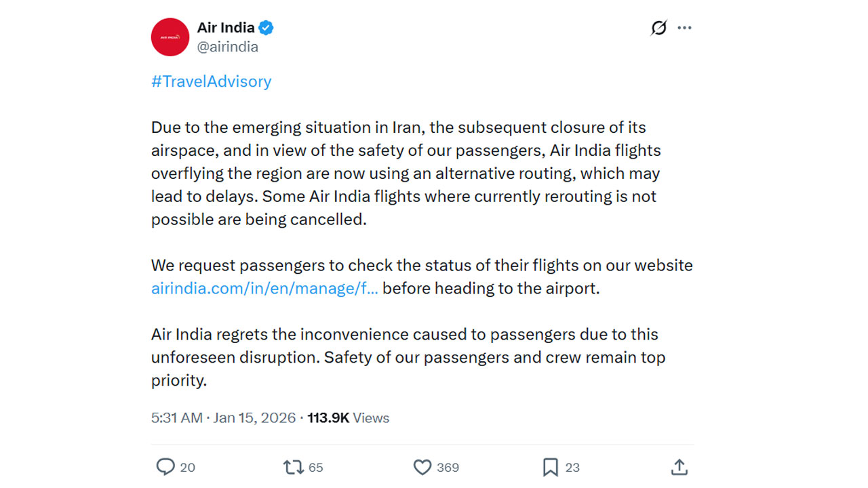Open the Air India display name link
The width and height of the screenshot is (868, 488).
coord(226,28)
